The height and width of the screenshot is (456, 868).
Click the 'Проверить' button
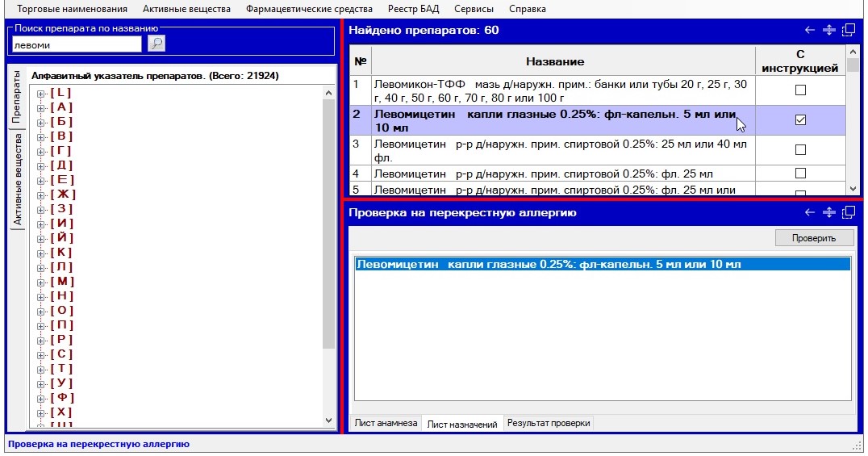pos(814,238)
